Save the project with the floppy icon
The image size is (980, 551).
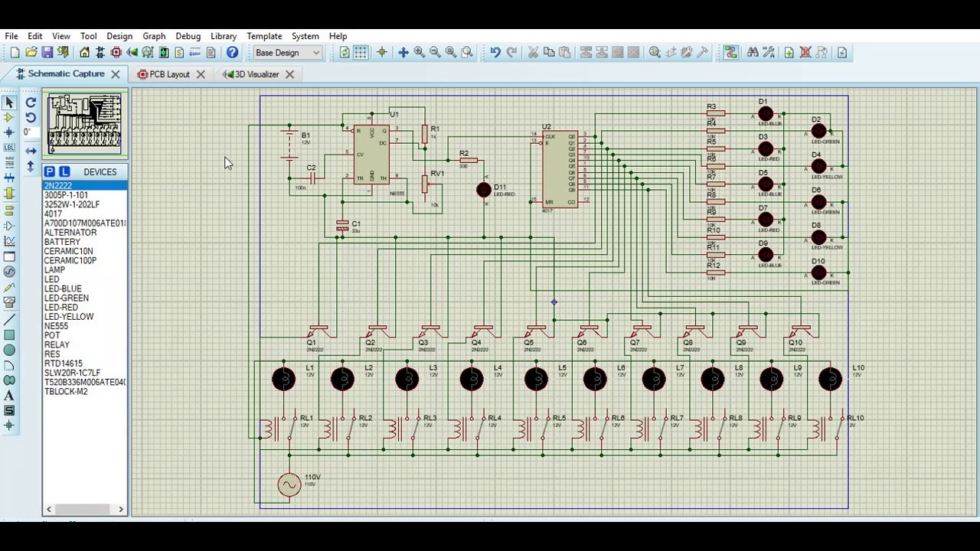point(47,52)
